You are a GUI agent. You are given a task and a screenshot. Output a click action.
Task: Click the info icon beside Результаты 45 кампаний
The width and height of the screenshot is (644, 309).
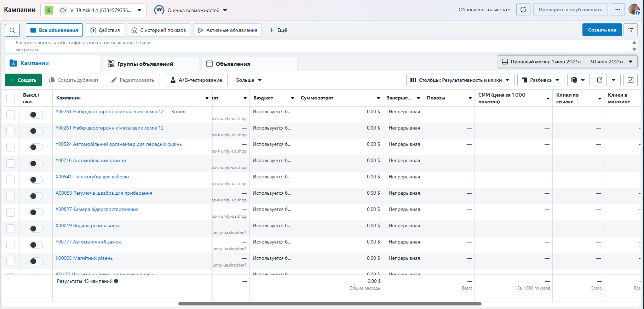pos(116,281)
